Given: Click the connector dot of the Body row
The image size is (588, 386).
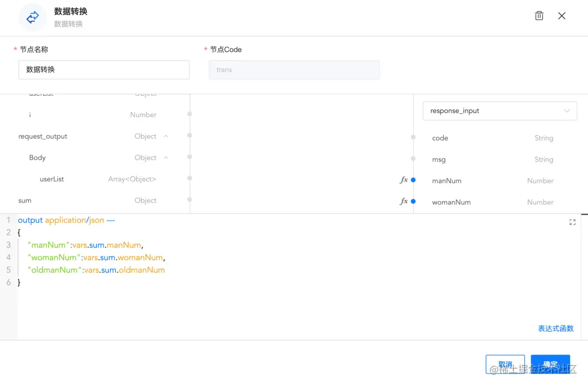Looking at the screenshot, I should [190, 157].
